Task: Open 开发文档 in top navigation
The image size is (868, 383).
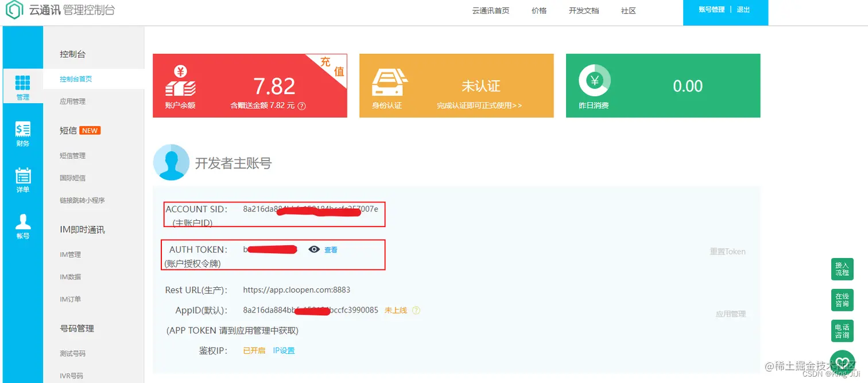Action: [x=584, y=10]
